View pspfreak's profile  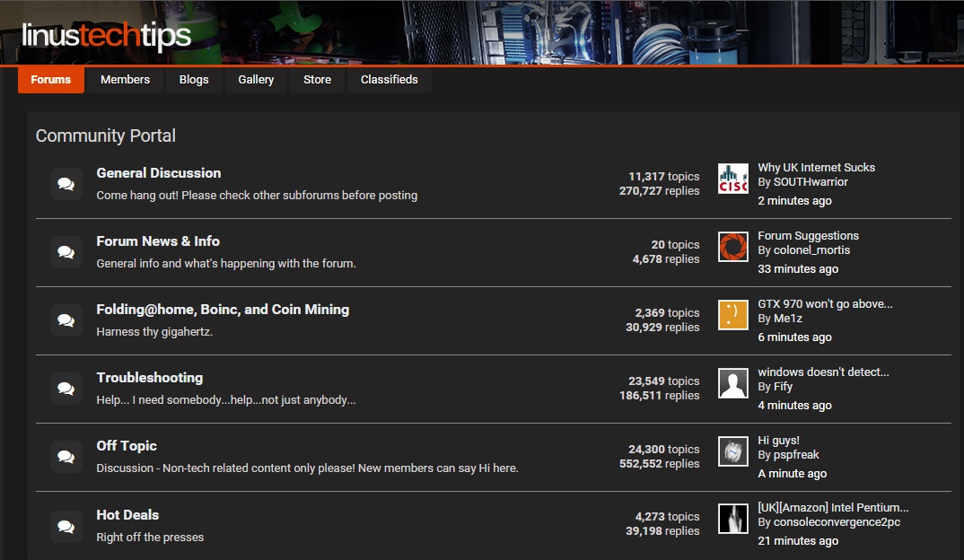[x=796, y=455]
